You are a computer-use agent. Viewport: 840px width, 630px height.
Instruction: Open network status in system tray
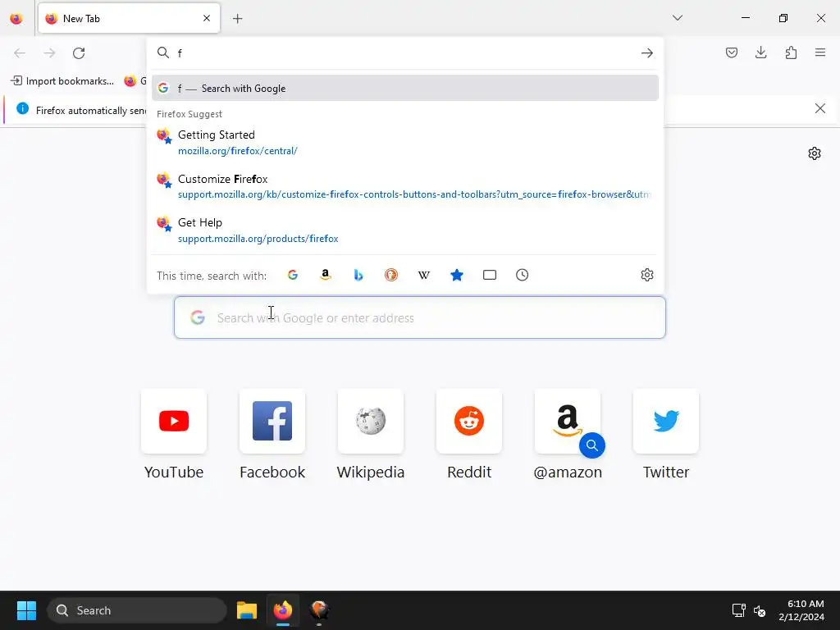739,610
